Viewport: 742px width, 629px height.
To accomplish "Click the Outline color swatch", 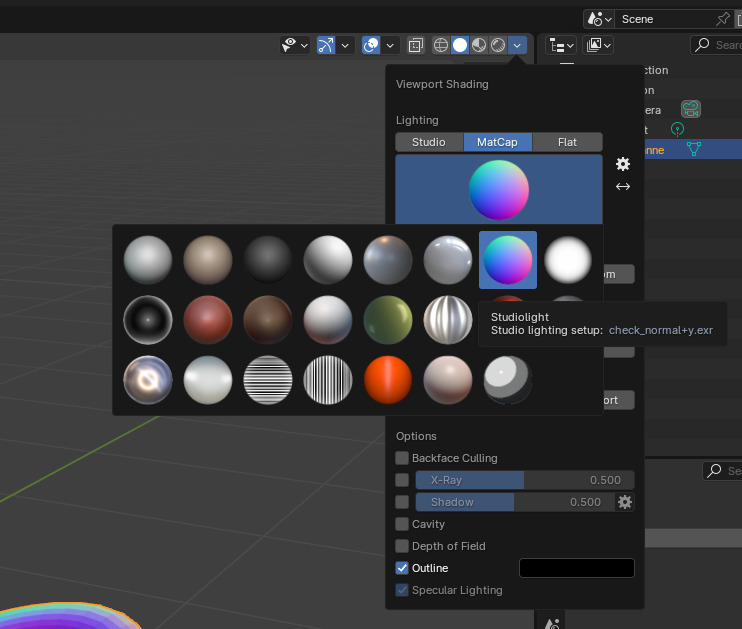I will [577, 568].
